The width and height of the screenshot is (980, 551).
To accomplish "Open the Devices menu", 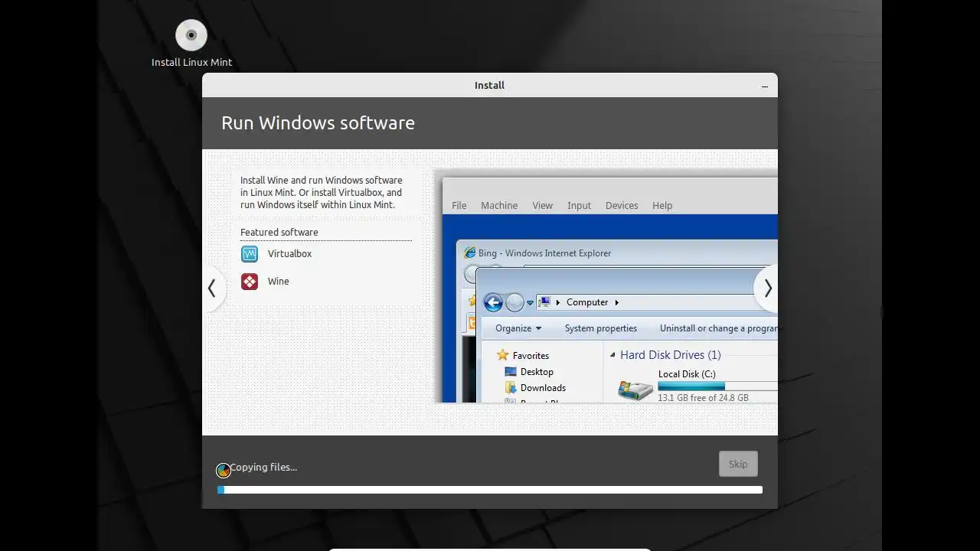I will 622,206.
